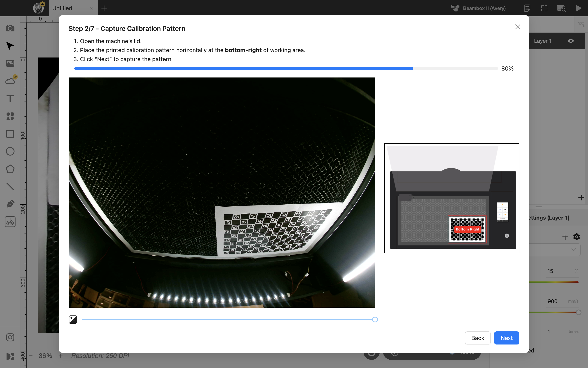The image size is (588, 368).
Task: Select the Rectangle tool
Action: tap(10, 134)
